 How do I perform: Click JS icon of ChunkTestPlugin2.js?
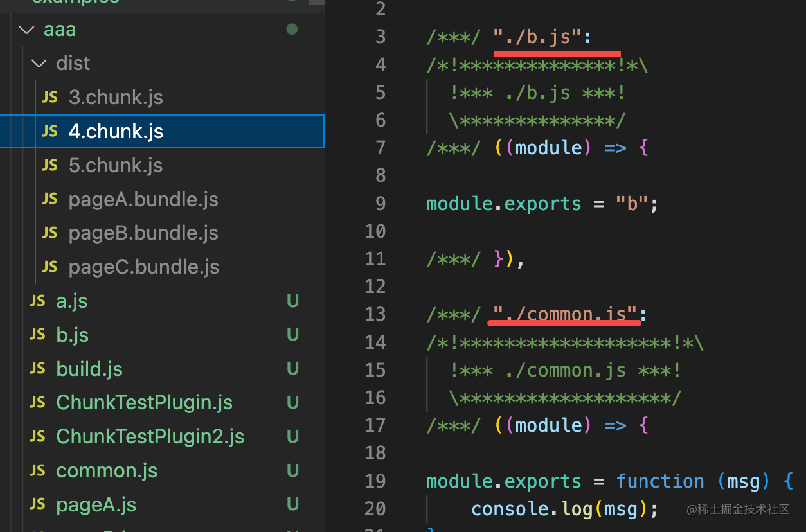click(37, 437)
